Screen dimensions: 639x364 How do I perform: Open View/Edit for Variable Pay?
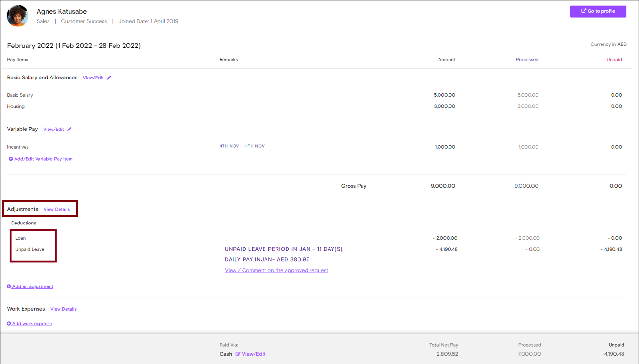(x=54, y=129)
